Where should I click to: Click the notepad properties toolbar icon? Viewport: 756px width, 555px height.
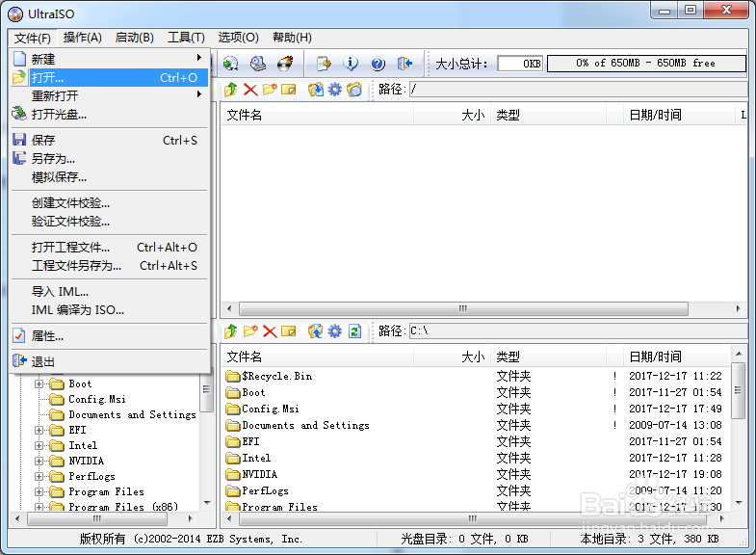click(x=324, y=64)
